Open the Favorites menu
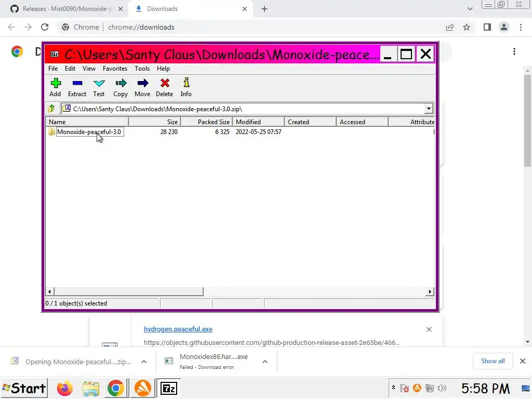The image size is (532, 399). pos(115,69)
